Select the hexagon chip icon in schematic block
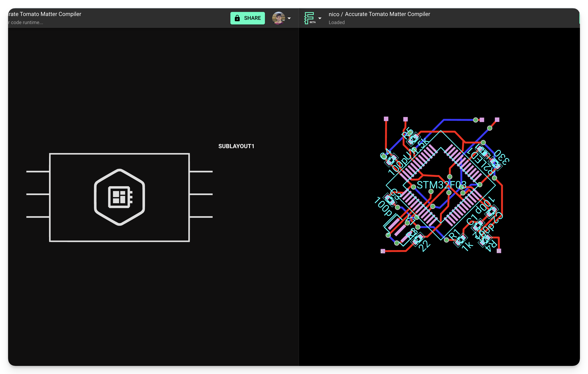This screenshot has width=588, height=374. (x=119, y=197)
